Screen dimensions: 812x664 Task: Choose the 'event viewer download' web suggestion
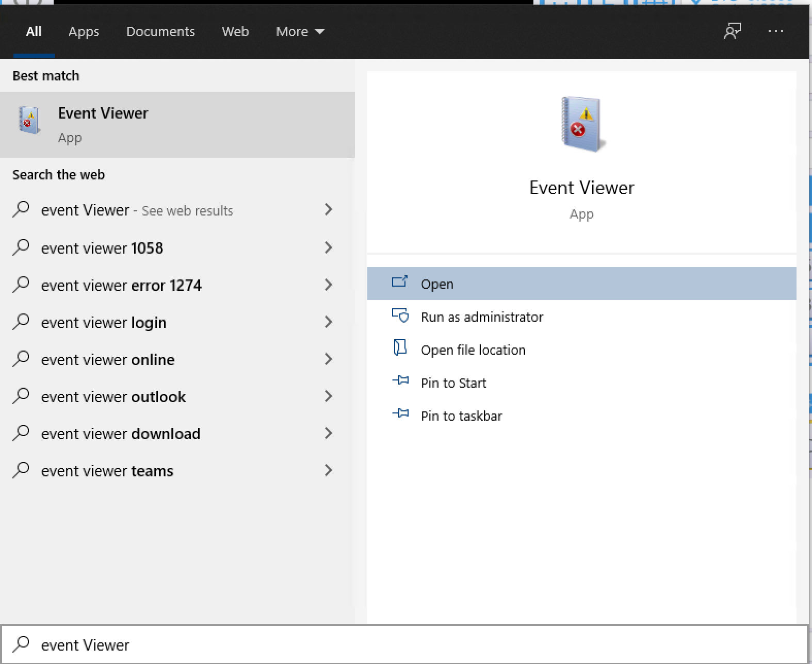tap(121, 434)
